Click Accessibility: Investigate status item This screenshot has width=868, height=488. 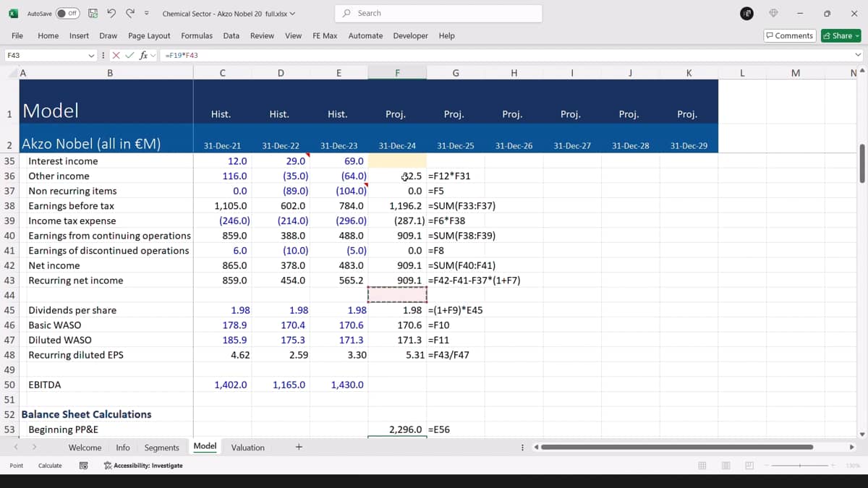point(143,466)
